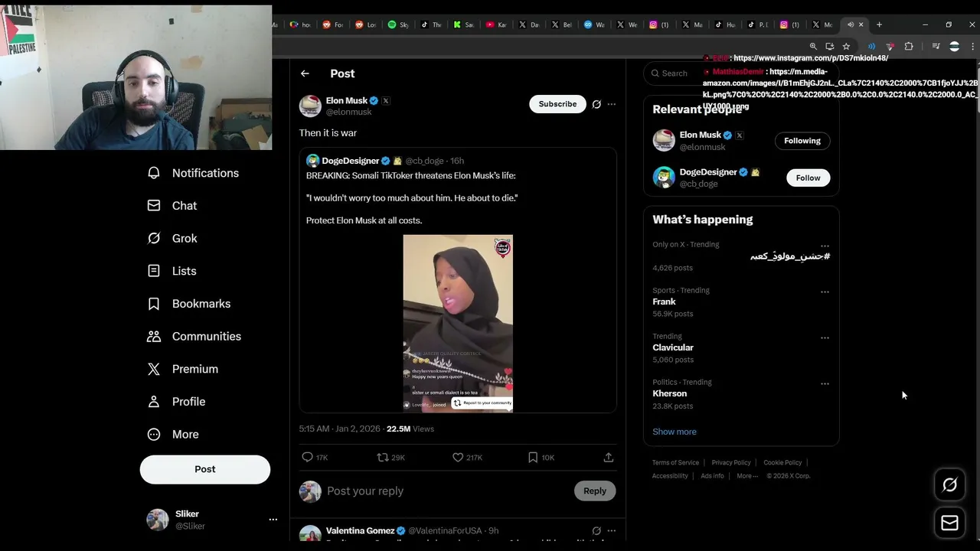Click the Grok icon next to Subscribe

coord(596,104)
